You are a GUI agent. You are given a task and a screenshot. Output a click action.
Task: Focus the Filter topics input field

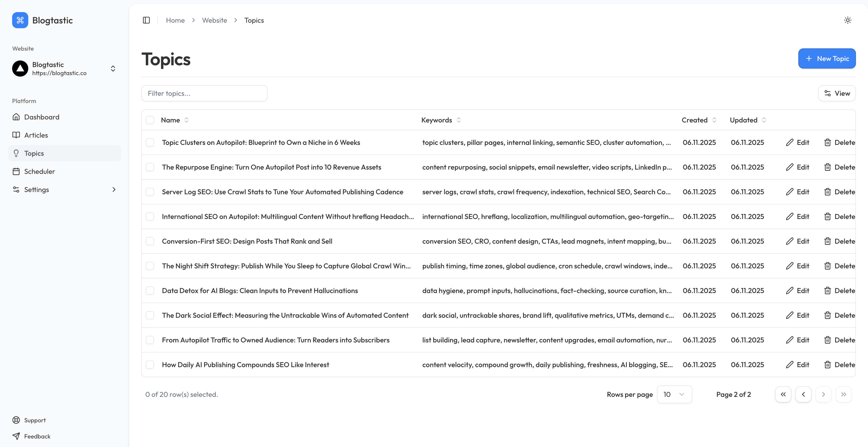[x=204, y=93]
